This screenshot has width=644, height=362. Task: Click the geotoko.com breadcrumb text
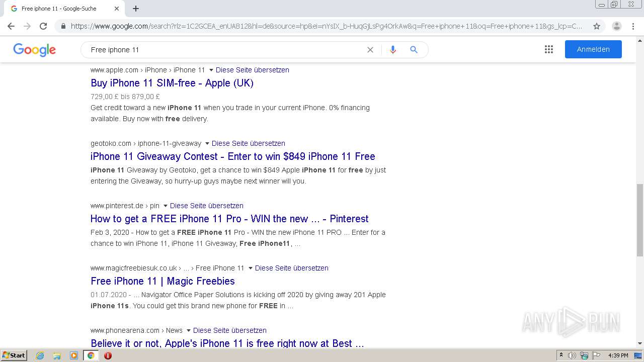pos(111,143)
